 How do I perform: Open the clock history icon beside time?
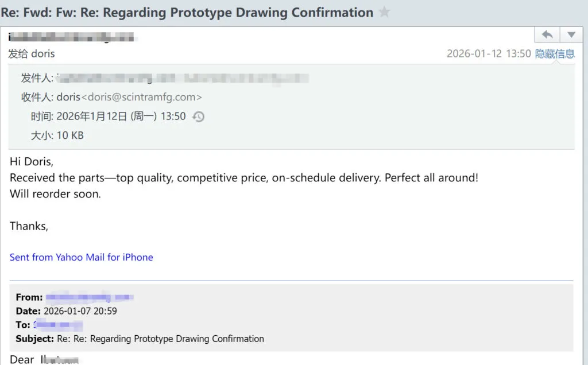coord(198,117)
